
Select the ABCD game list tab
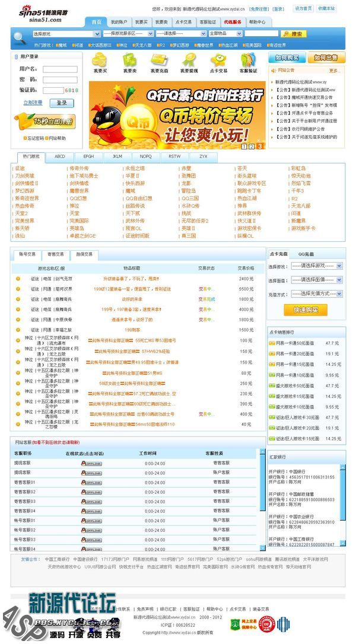tap(60, 157)
